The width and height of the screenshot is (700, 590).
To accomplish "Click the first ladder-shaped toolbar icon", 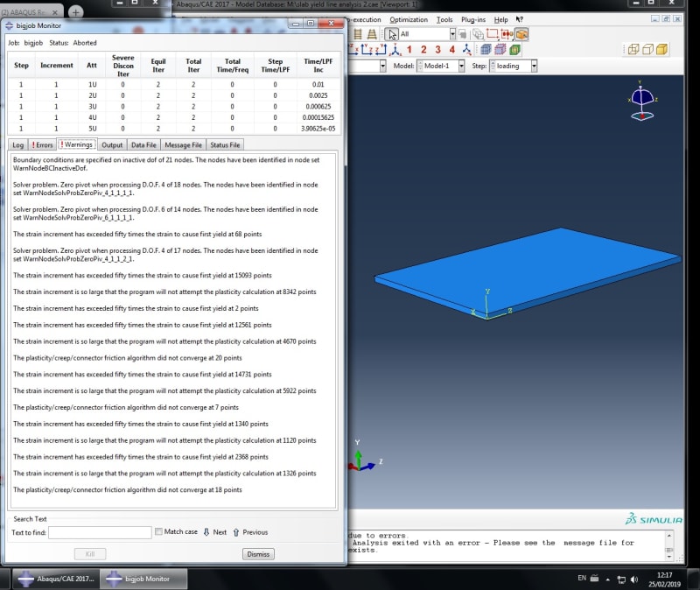I will pyautogui.click(x=358, y=34).
